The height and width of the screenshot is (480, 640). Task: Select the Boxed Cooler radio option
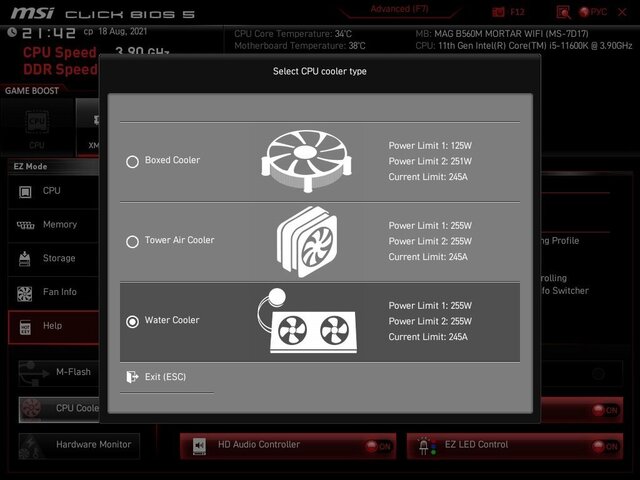click(x=132, y=161)
